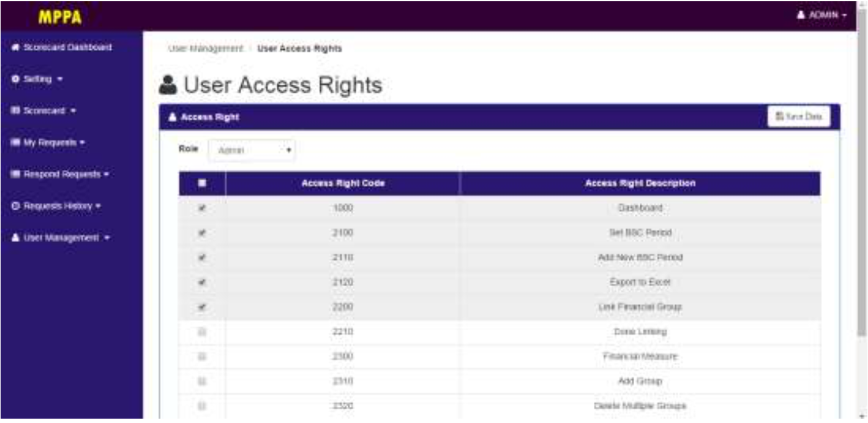
Task: Click the Respond Requests icon in sidebar
Action: pos(16,175)
